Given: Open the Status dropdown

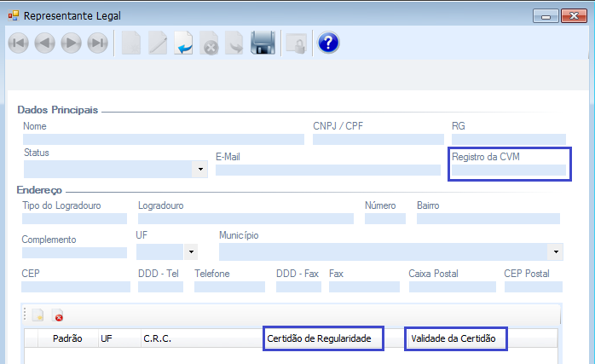Looking at the screenshot, I should point(200,169).
